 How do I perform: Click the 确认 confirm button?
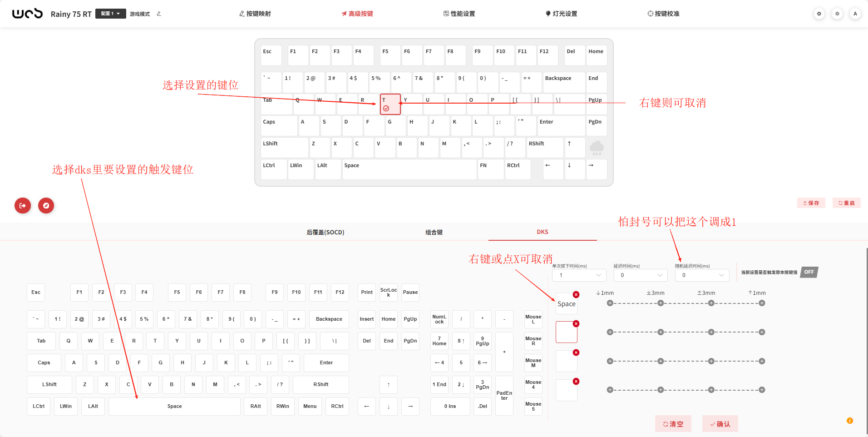pyautogui.click(x=720, y=424)
